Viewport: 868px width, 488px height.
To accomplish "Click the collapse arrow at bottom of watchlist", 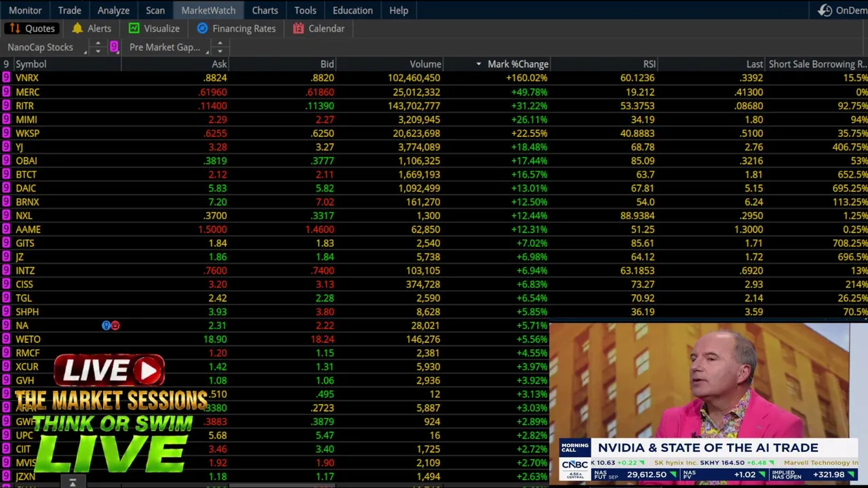I will point(73,483).
